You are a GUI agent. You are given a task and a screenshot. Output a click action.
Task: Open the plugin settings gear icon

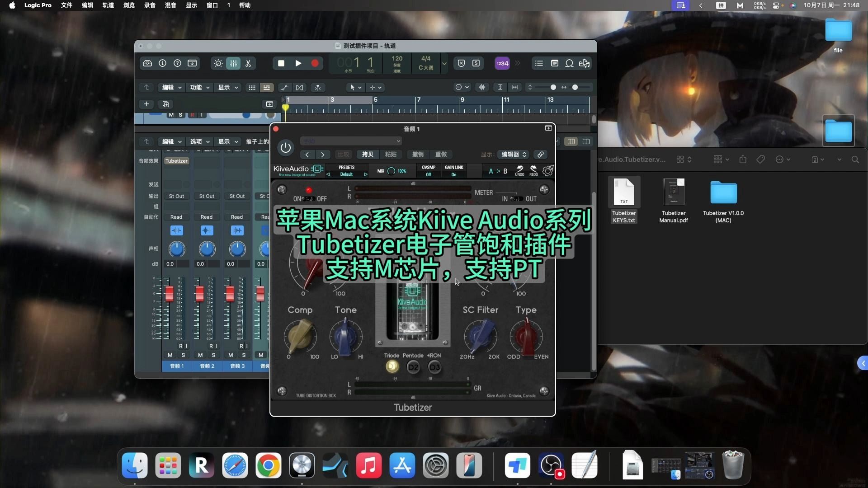(x=548, y=171)
